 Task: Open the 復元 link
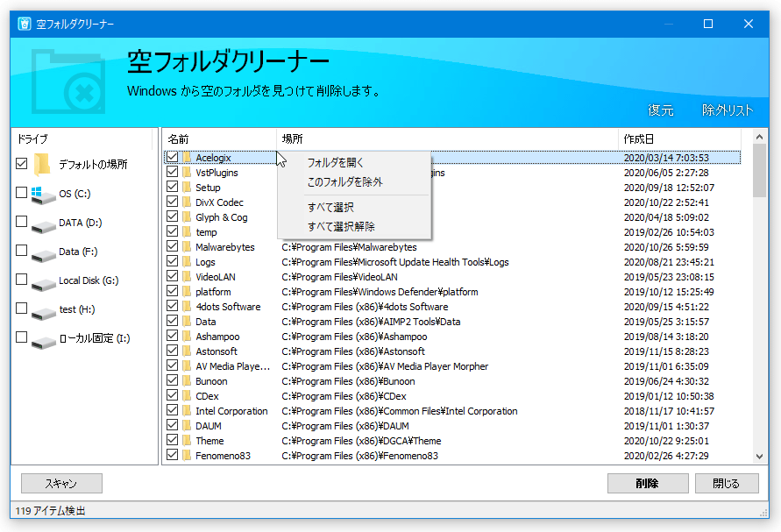(x=660, y=110)
